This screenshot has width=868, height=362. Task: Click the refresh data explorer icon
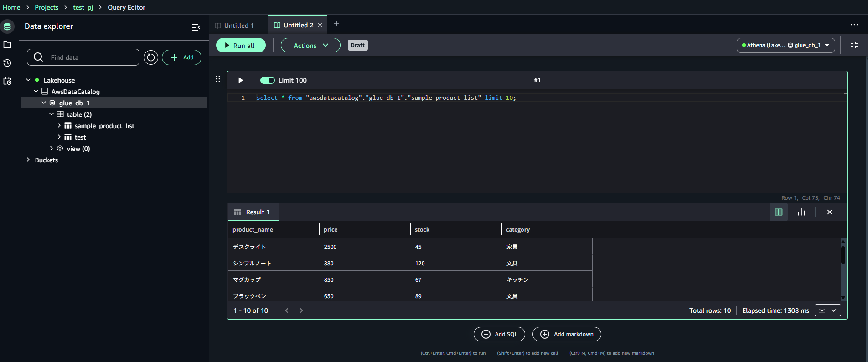[x=150, y=57]
